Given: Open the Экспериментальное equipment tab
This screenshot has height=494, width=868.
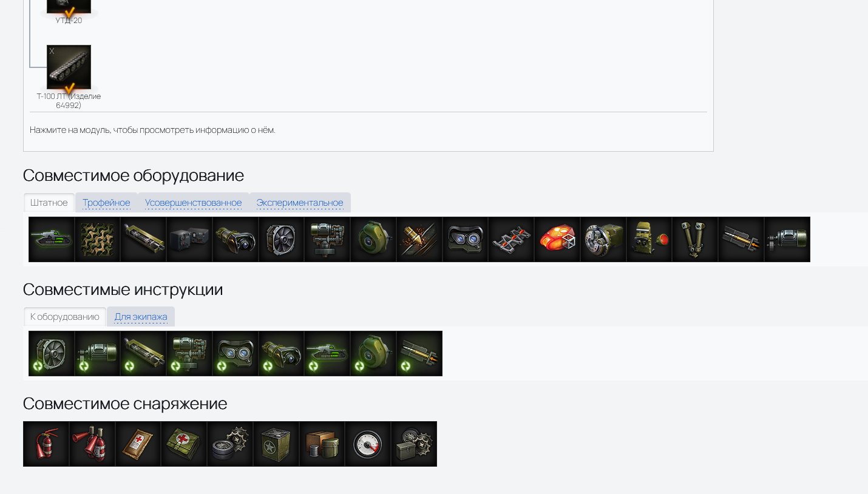Looking at the screenshot, I should pos(300,203).
